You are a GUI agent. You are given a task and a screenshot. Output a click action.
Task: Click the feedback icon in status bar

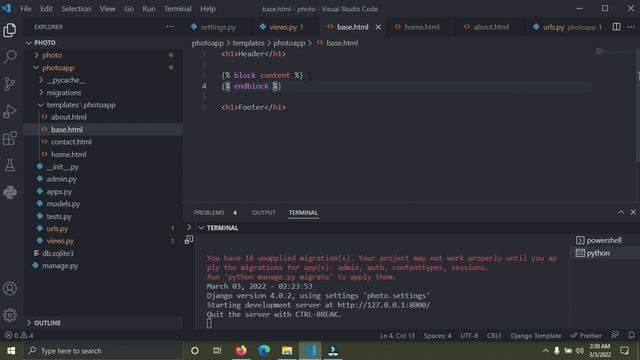coord(615,336)
